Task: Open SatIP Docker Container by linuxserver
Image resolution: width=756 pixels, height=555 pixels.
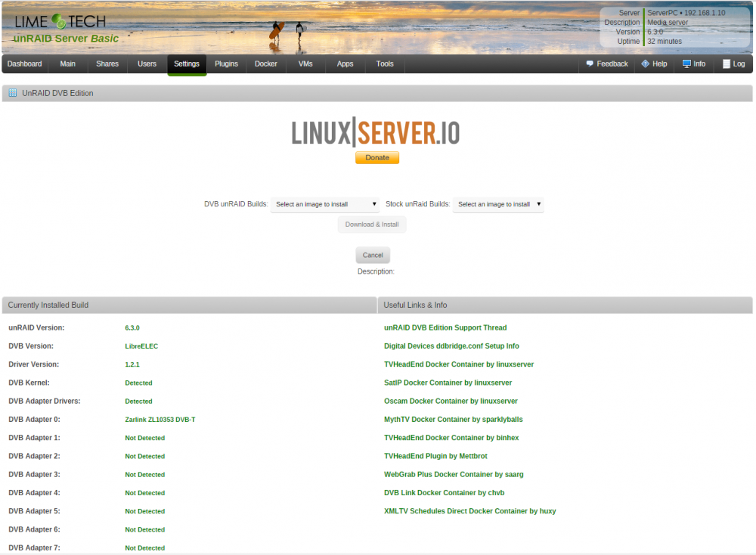Action: (448, 383)
